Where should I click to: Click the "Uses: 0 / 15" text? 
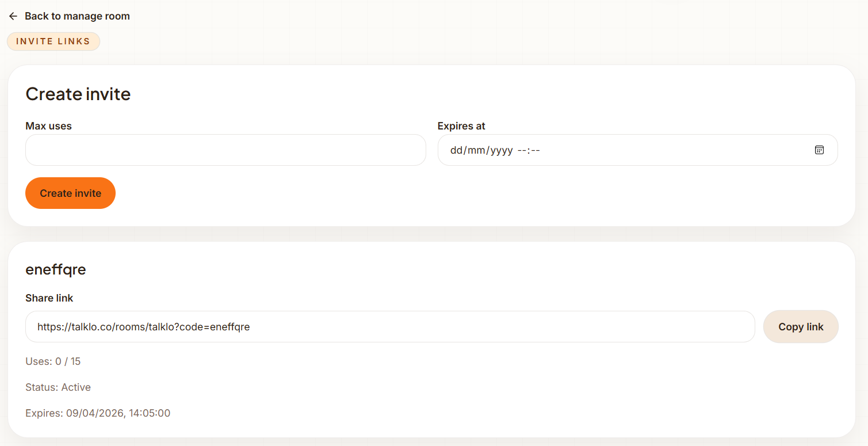53,361
